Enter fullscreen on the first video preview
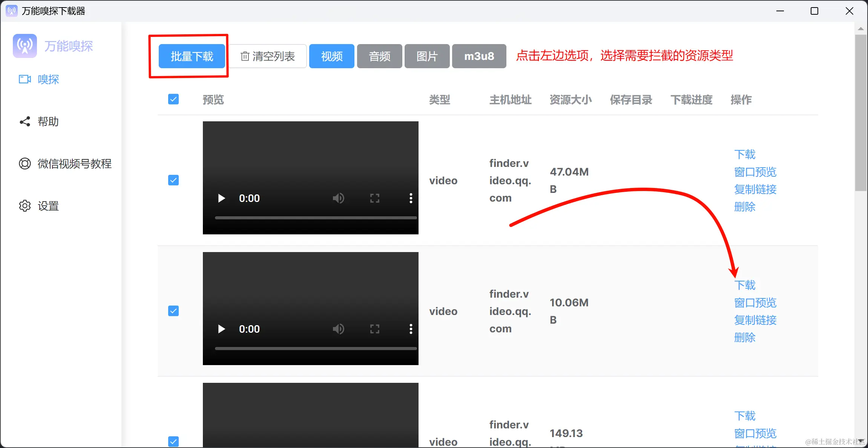 tap(374, 198)
